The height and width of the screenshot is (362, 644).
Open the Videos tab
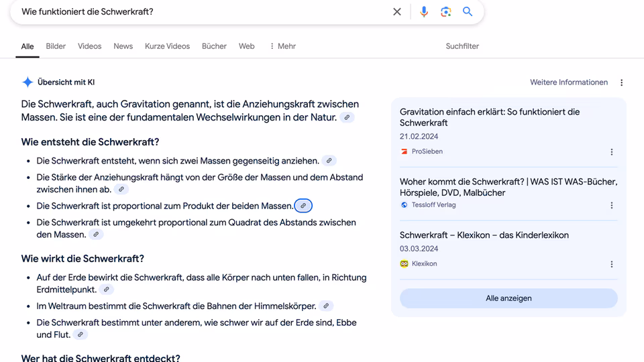(89, 46)
